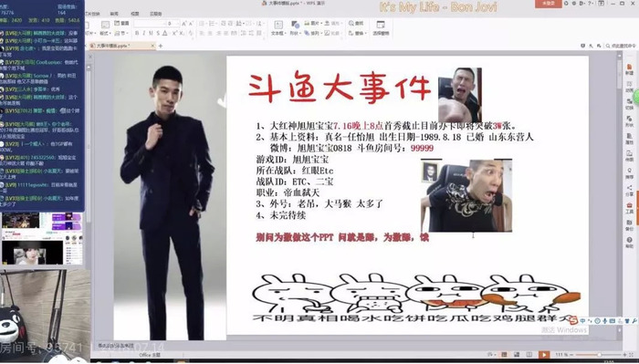Switch to slide sorter view icon
Screen dimensions: 639x364
[517, 355]
